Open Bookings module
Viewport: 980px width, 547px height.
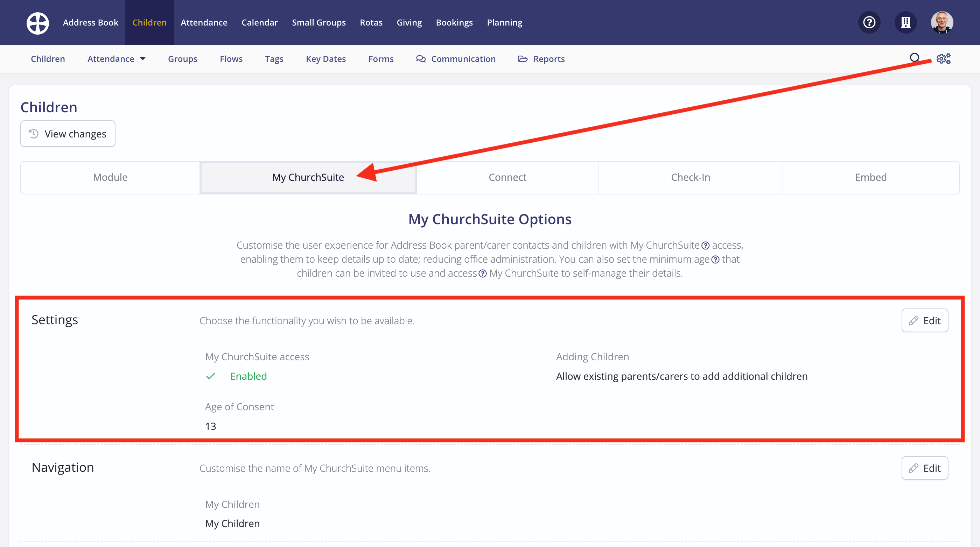tap(454, 22)
